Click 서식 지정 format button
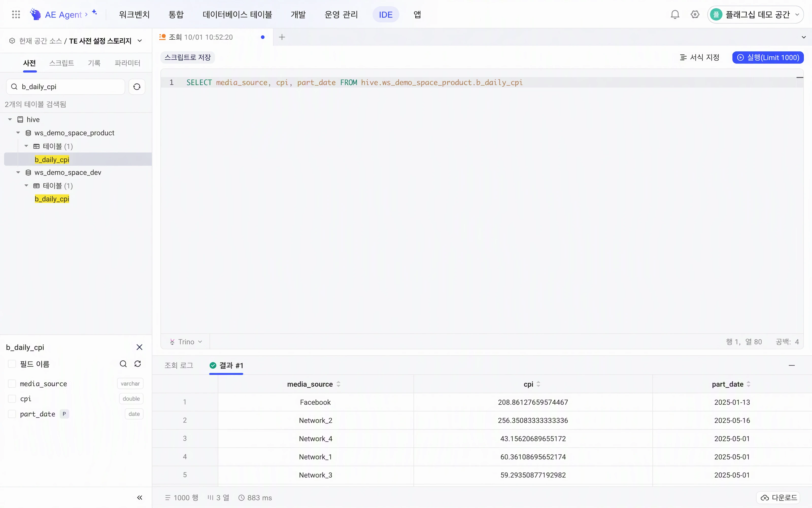Image resolution: width=812 pixels, height=508 pixels. (x=699, y=57)
